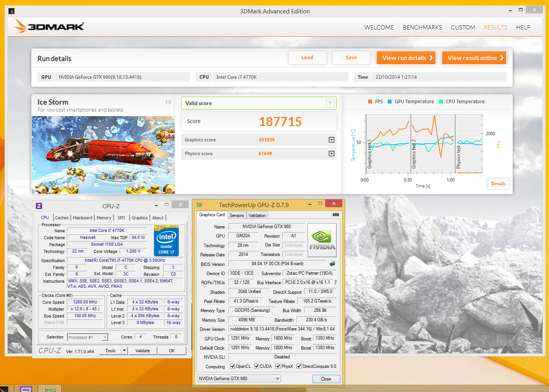Click the Ice Storm benchmark thumbnail
The height and width of the screenshot is (392, 549).
coord(103,155)
